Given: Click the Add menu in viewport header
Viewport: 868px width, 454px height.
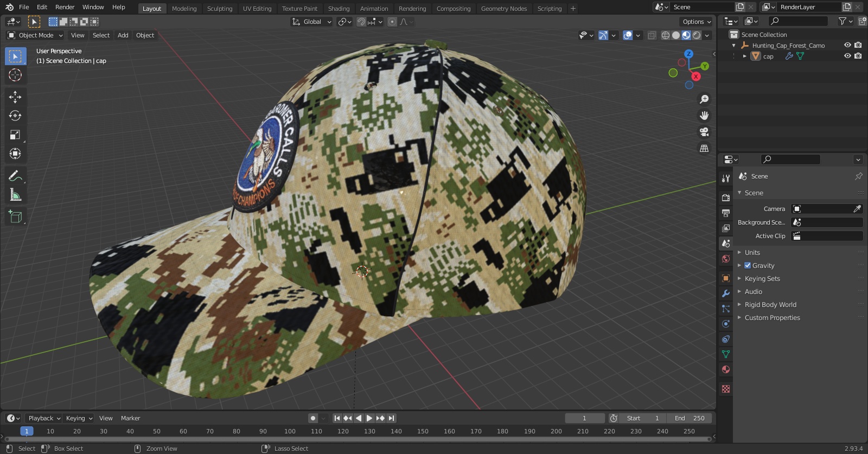Looking at the screenshot, I should (123, 35).
